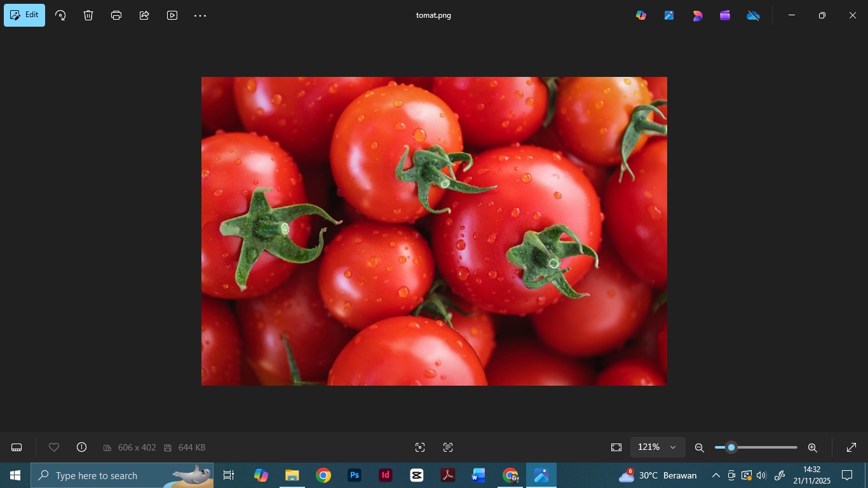Scan text in the image
868x488 pixels.
[448, 447]
